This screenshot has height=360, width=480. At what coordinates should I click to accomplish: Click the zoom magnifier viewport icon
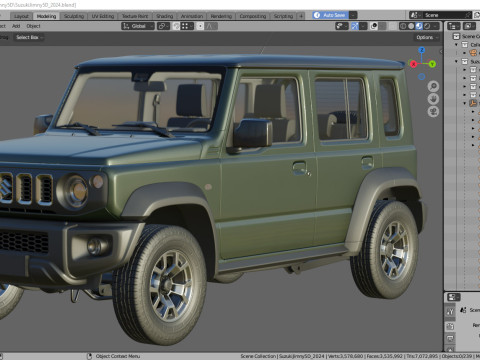(433, 87)
